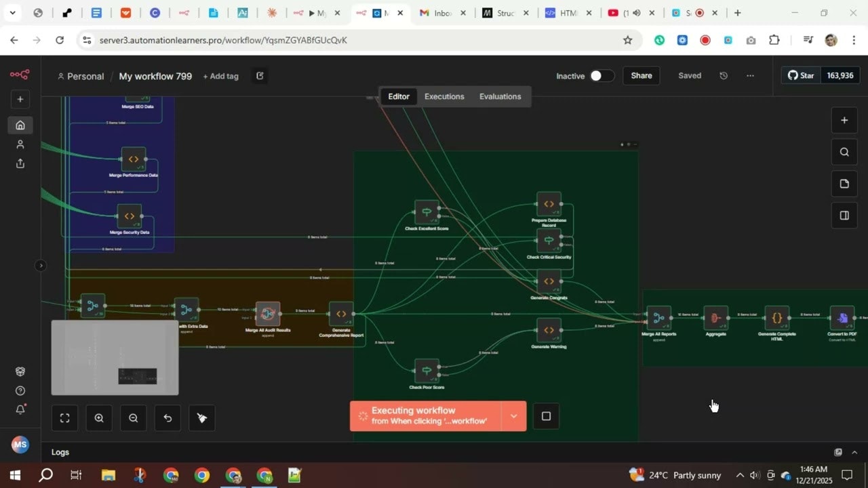Click the Share button
The image size is (868, 488).
642,76
